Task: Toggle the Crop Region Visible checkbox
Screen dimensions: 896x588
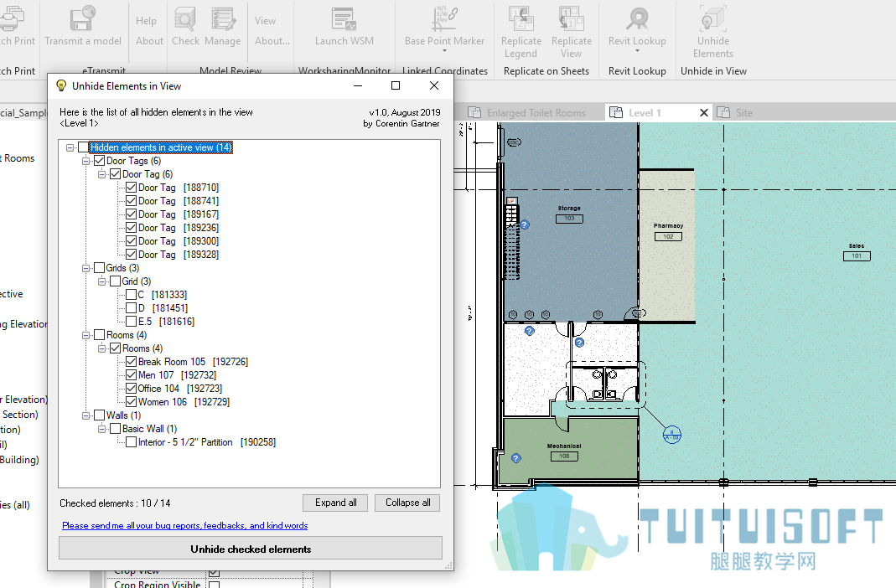Action: click(x=215, y=585)
